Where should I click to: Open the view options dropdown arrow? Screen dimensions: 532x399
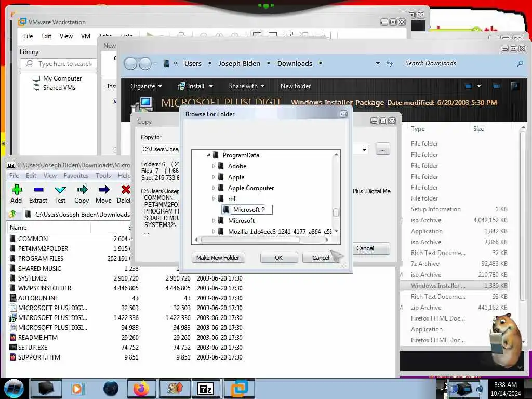[479, 86]
